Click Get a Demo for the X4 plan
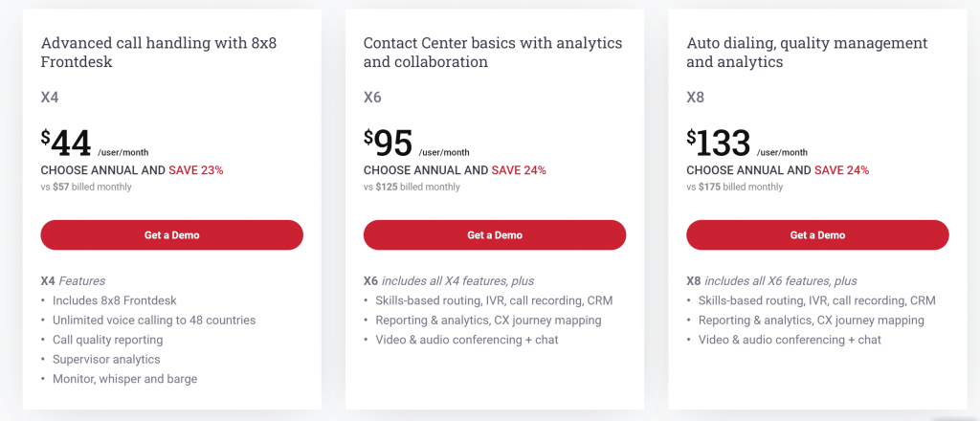Image resolution: width=980 pixels, height=421 pixels. click(x=171, y=234)
